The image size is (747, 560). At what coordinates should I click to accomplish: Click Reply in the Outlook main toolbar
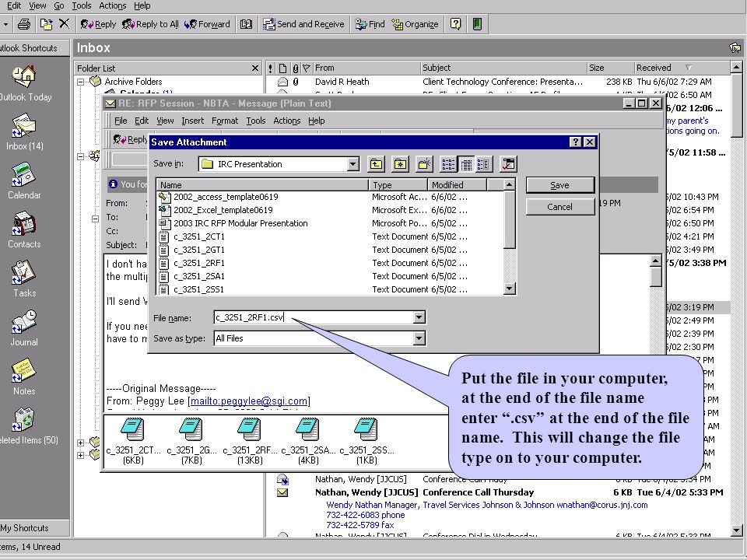pos(98,24)
